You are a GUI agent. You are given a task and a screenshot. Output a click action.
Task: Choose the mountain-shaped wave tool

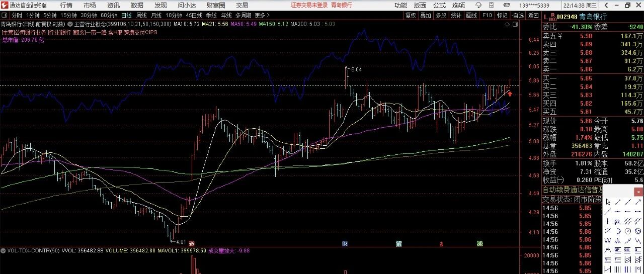(618, 240)
